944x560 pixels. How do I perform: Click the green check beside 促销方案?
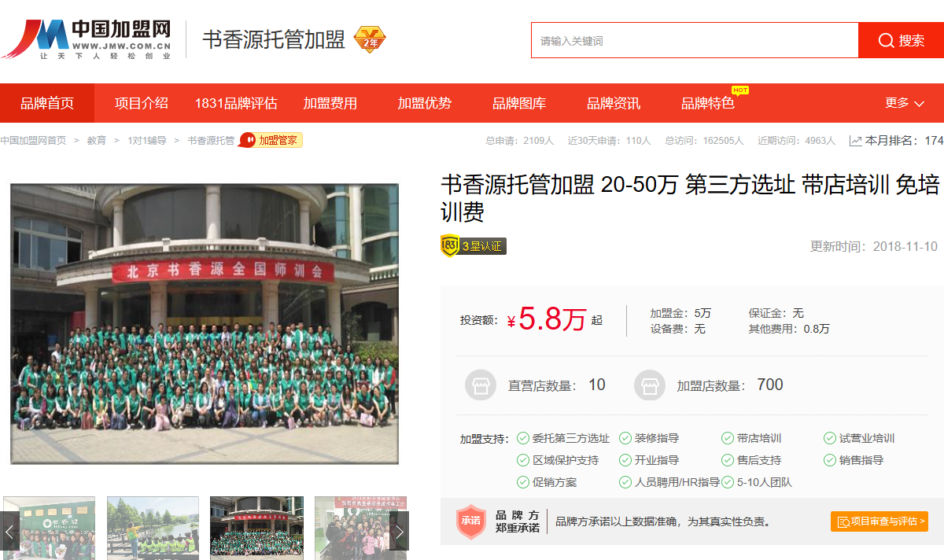[523, 482]
